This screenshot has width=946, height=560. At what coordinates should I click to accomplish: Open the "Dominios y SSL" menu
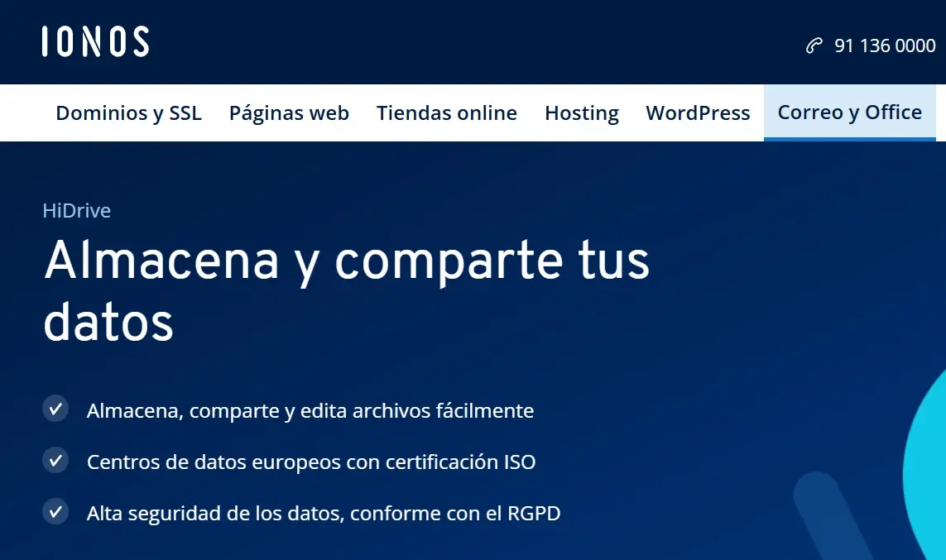click(x=128, y=112)
